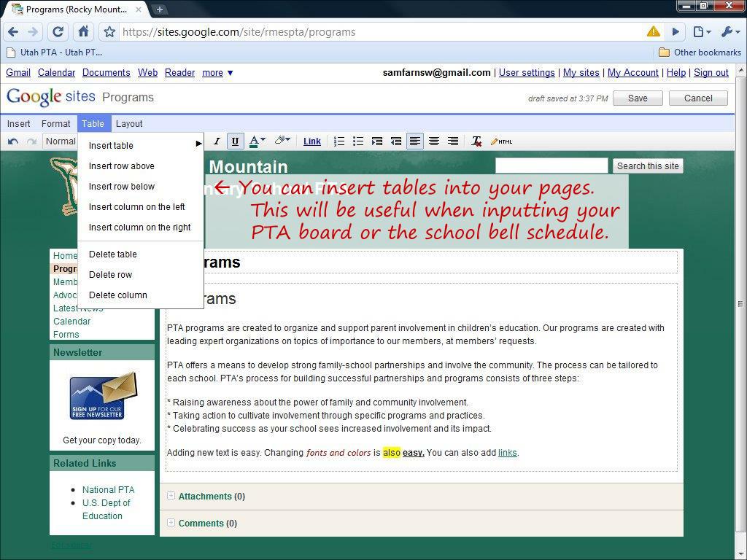Close the open Table menu
The image size is (747, 560).
coord(93,123)
